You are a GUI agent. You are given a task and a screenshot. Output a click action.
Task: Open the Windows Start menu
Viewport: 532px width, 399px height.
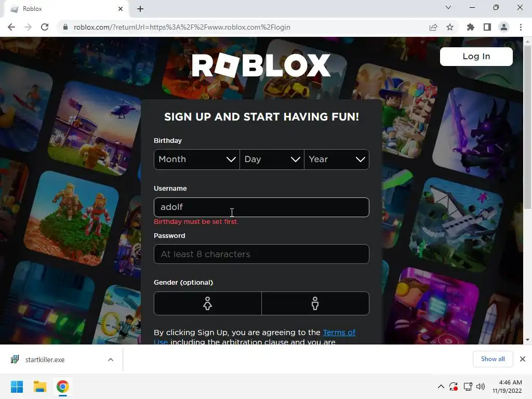point(17,387)
